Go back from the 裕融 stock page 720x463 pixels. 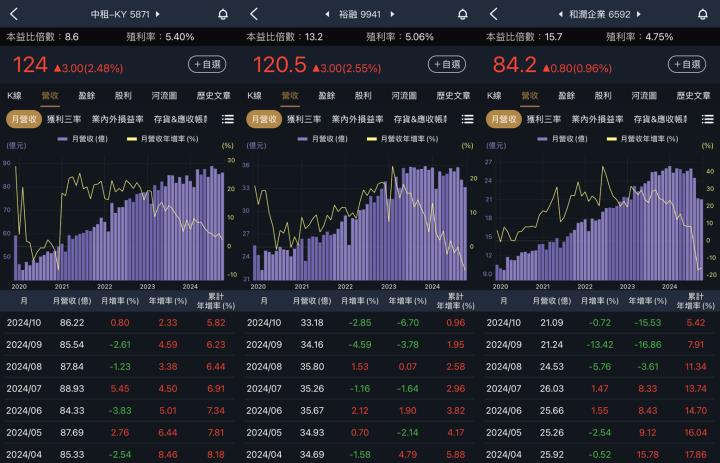254,14
